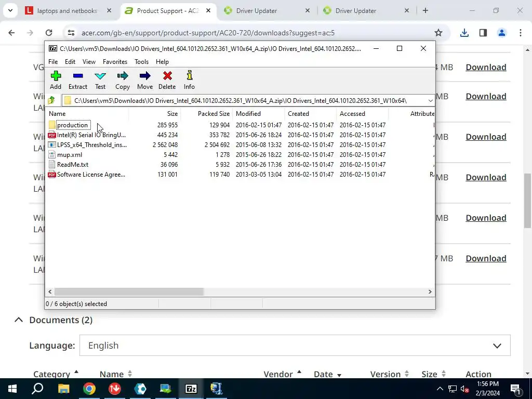Screen dimensions: 532x399
Task: Open the View menu in 7-Zip
Action: (x=89, y=61)
